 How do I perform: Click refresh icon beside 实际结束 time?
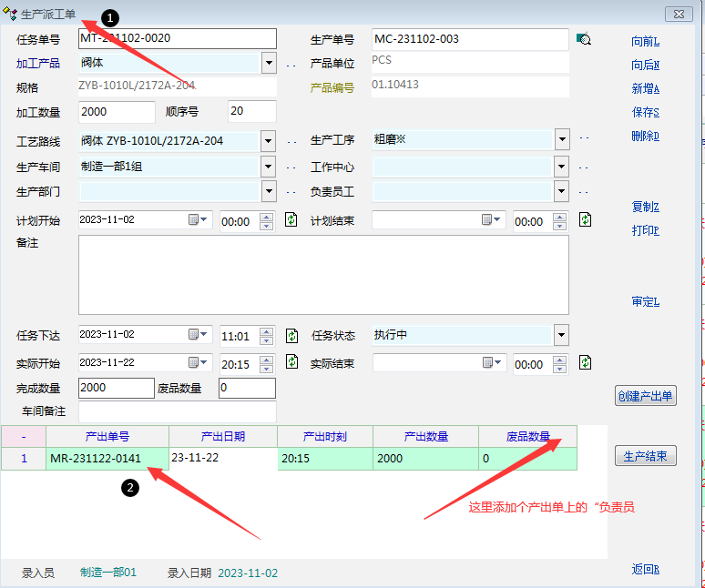pos(585,362)
